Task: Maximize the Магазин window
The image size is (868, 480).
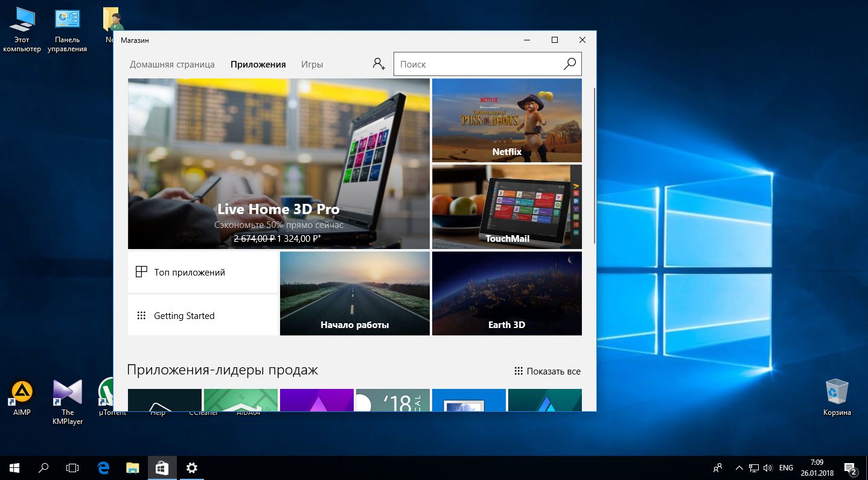Action: tap(555, 40)
